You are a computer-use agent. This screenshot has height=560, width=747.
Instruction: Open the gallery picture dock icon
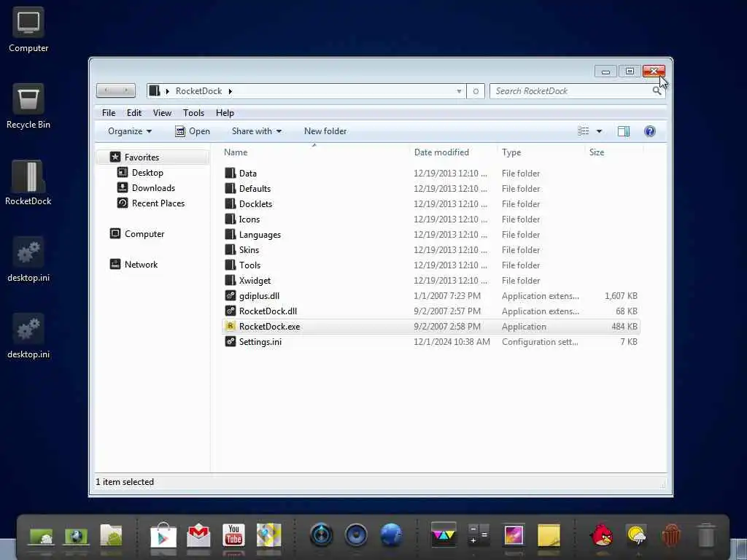click(514, 534)
